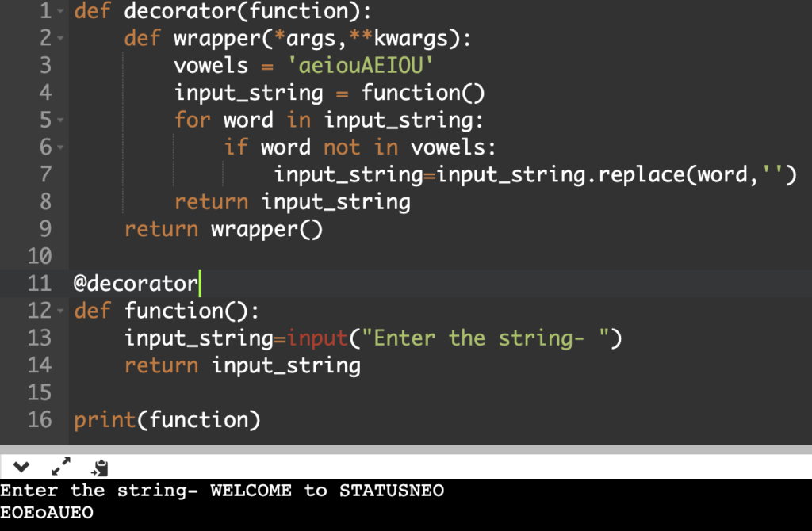
Task: Collapse the wrapper definition at line 2
Action: point(62,39)
